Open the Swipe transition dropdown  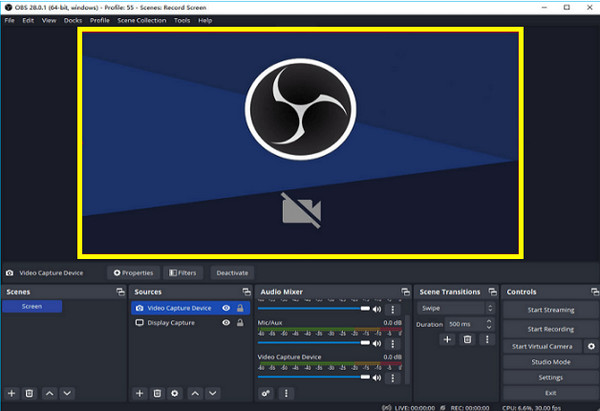click(455, 308)
